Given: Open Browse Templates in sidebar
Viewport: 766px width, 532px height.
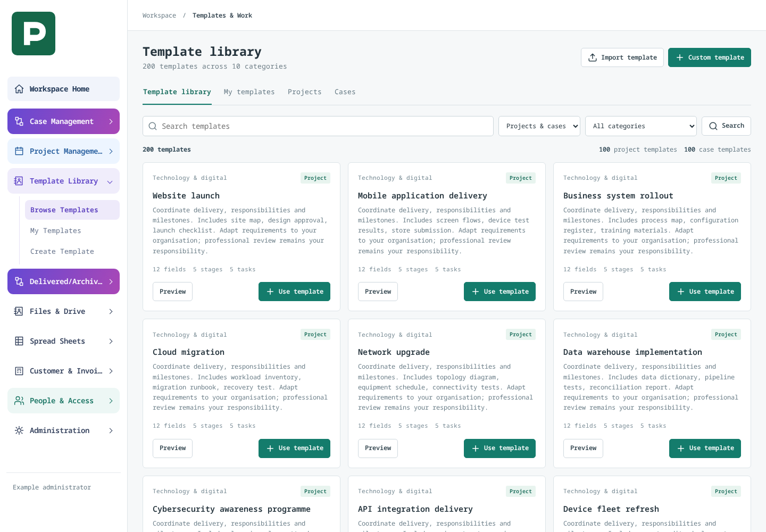Looking at the screenshot, I should (x=72, y=210).
